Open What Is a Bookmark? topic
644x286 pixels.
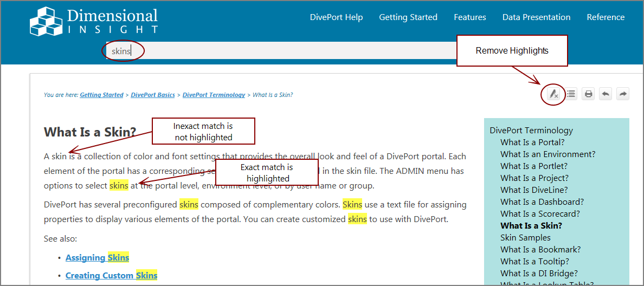pyautogui.click(x=540, y=250)
